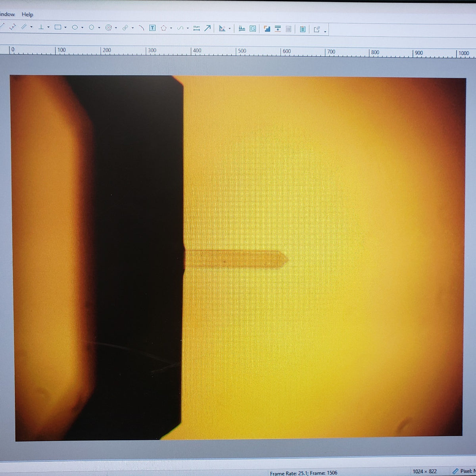Click the 500 mark on horizontal ruler
The image size is (476, 476).
click(242, 51)
